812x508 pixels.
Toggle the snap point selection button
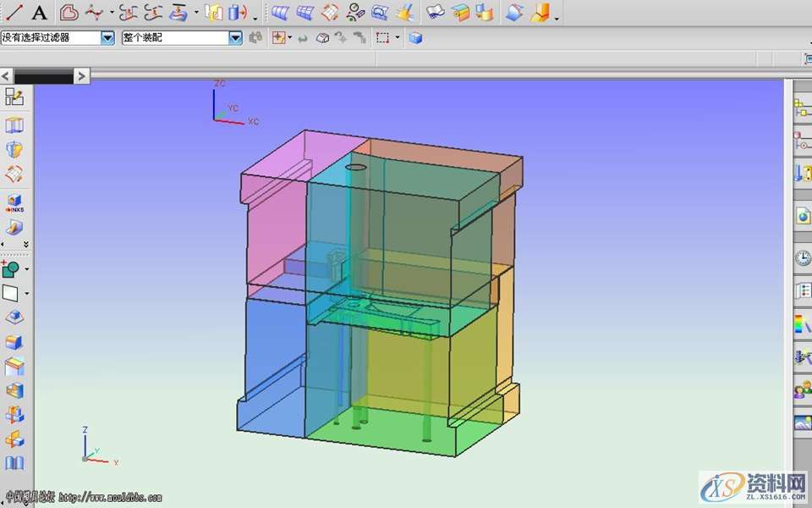coord(278,38)
